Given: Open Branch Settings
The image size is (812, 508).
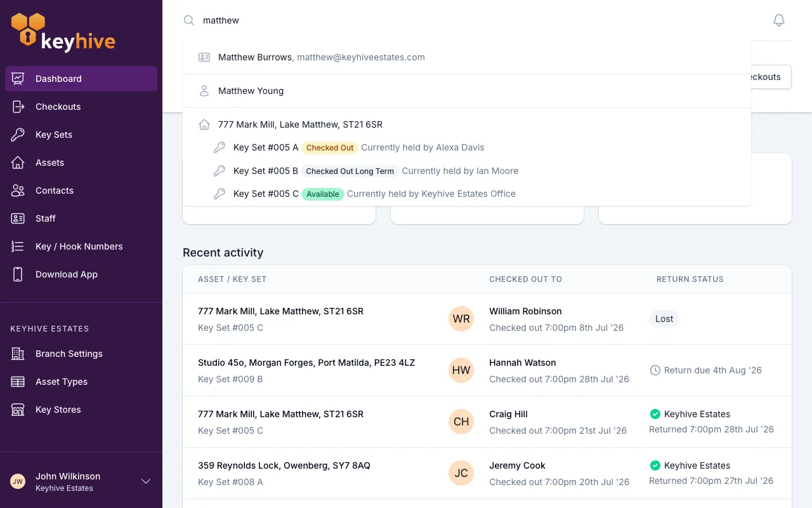Looking at the screenshot, I should click(81, 354).
